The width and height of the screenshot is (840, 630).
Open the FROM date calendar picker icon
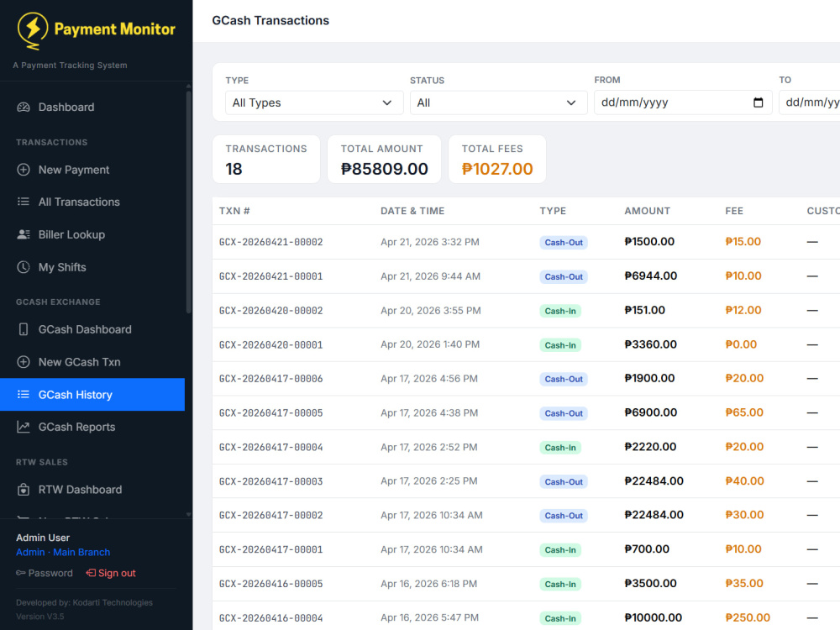tap(758, 102)
